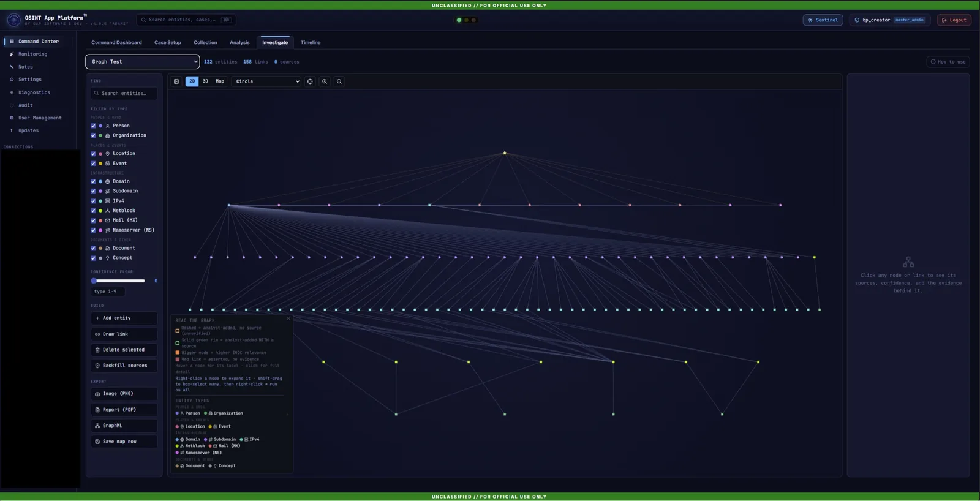
Task: Open the How to use help
Action: pos(948,62)
